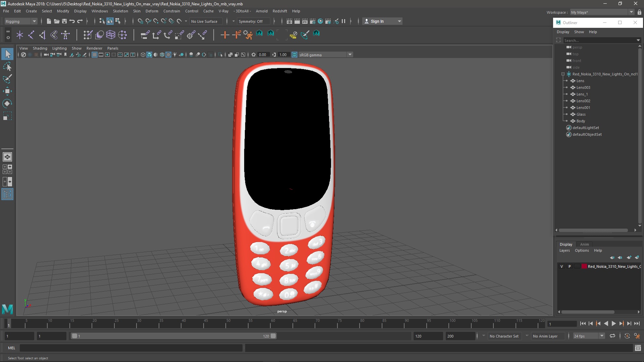Click frame 60 on the time slider
This screenshot has height=362, width=644.
(273, 323)
